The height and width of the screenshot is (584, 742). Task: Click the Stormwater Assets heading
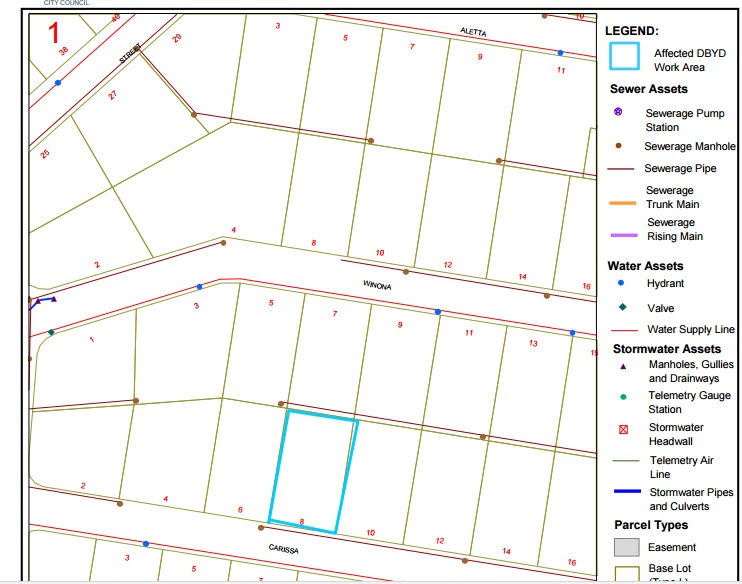[x=667, y=349]
